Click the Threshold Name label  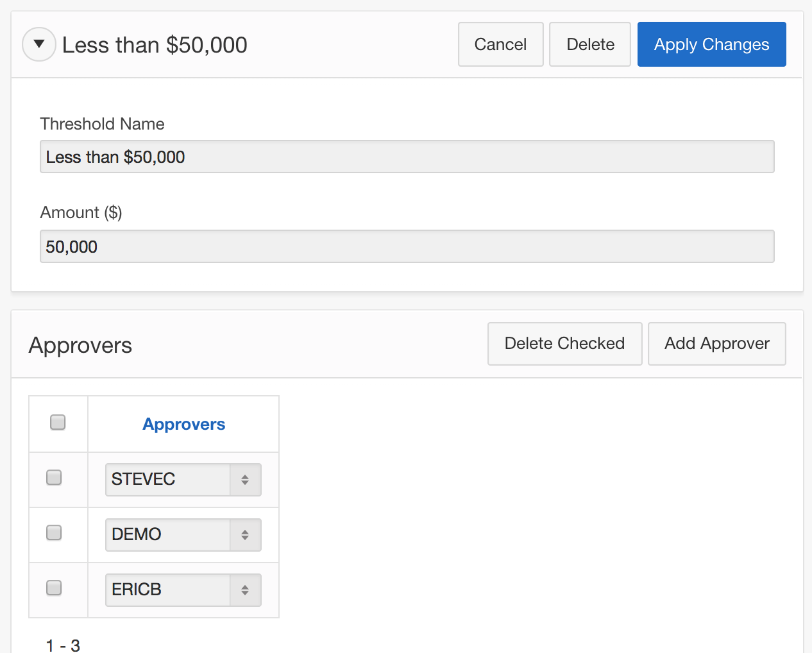102,124
